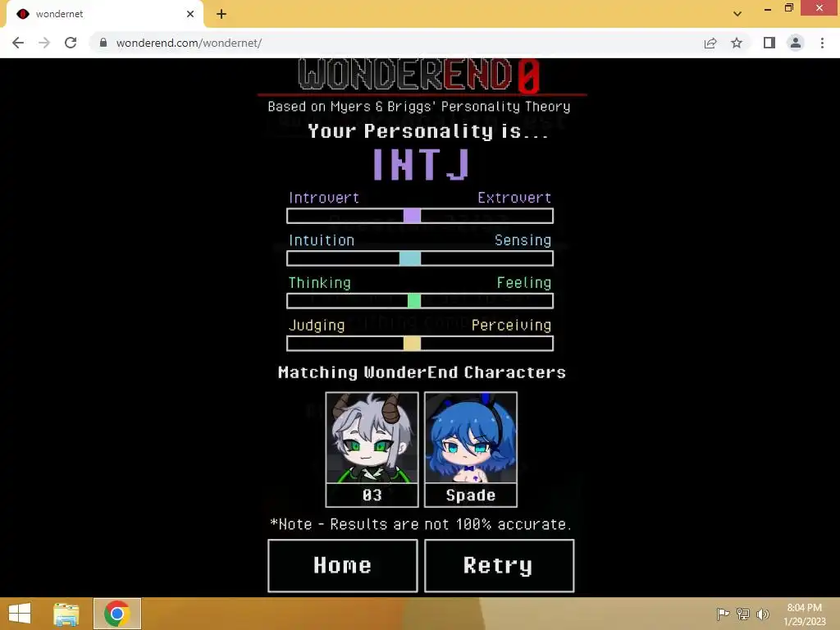
Task: Open Chrome's three-dot menu
Action: coord(822,43)
